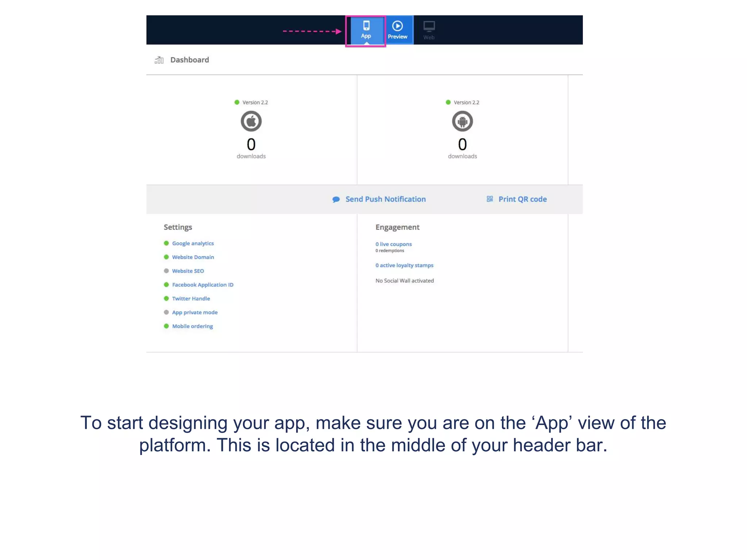Open Google analytics setting
Viewport: 747px width, 560px height.
193,244
